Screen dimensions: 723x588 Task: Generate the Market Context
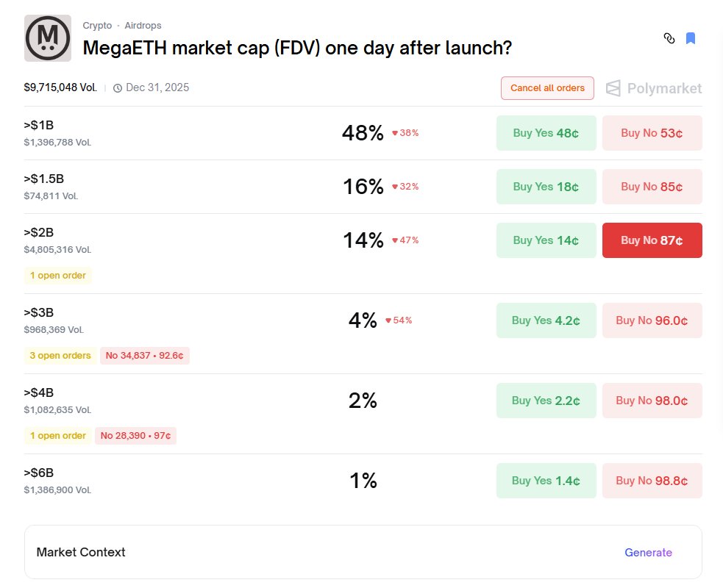pyautogui.click(x=648, y=553)
